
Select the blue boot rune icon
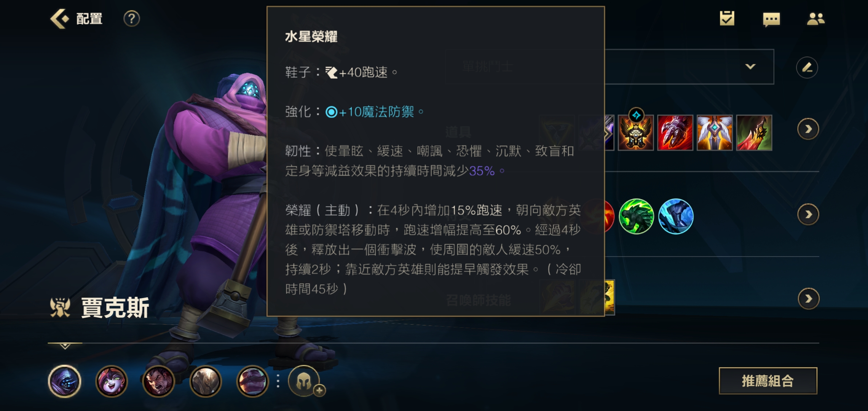(676, 216)
